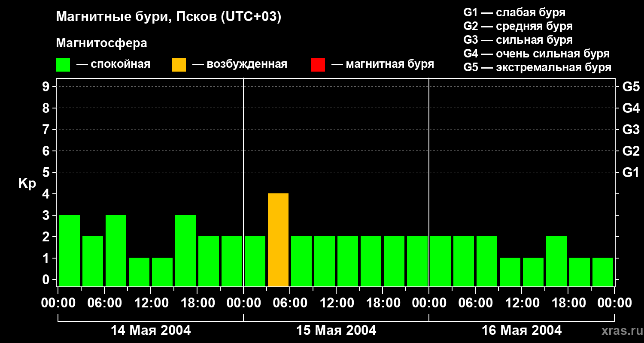Click the green "спокойная" legend swatch
The width and height of the screenshot is (644, 343).
point(63,64)
